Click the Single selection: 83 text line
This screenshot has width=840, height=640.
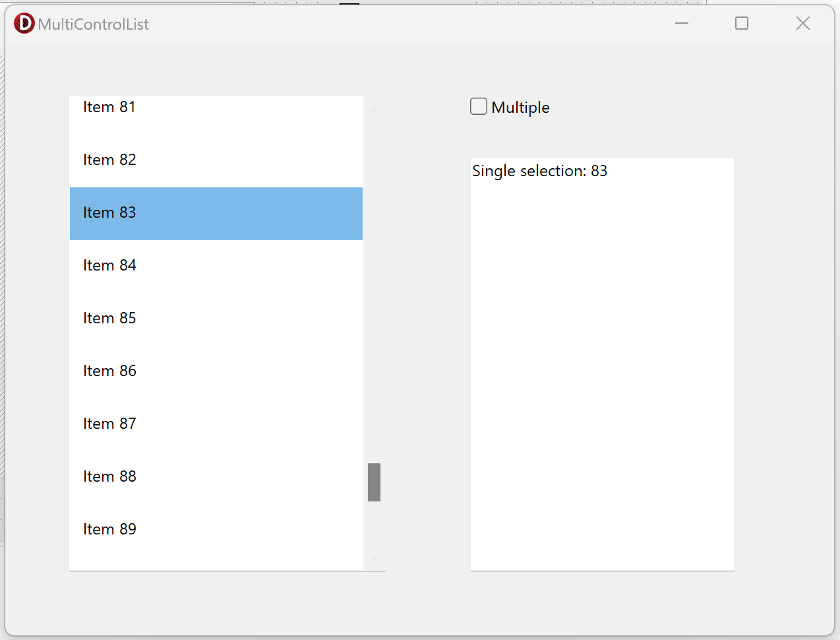[539, 171]
